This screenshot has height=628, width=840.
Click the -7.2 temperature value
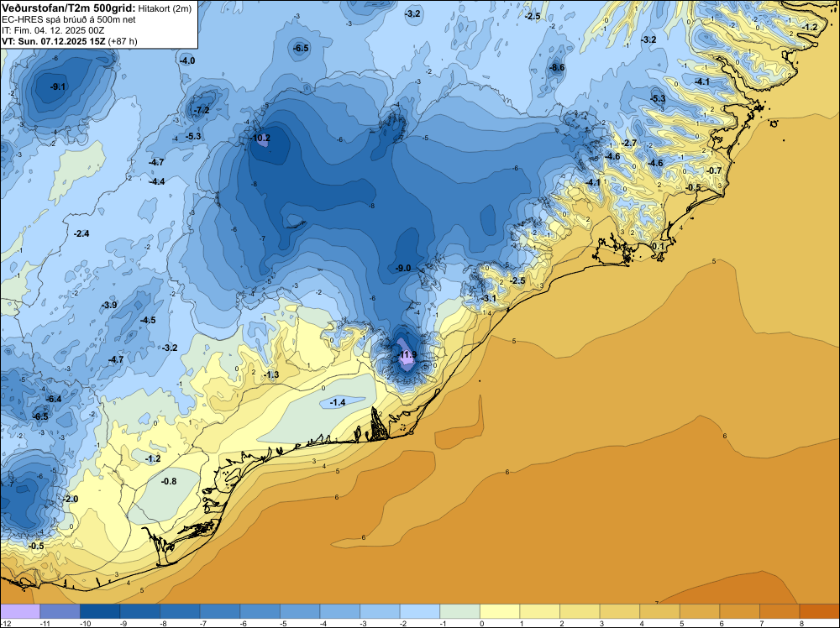tap(202, 110)
